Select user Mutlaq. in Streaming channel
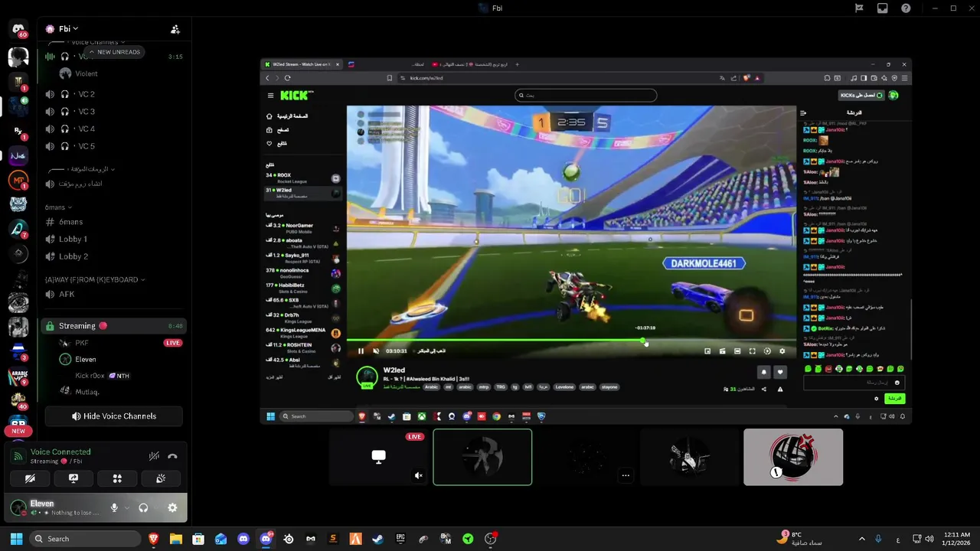This screenshot has width=980, height=551. [87, 392]
